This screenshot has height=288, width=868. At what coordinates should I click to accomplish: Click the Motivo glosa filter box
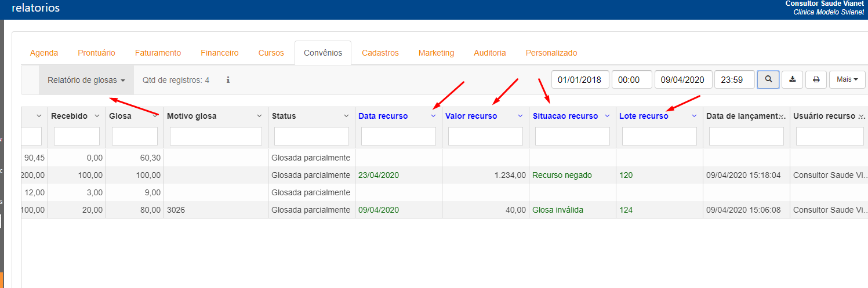coord(216,136)
